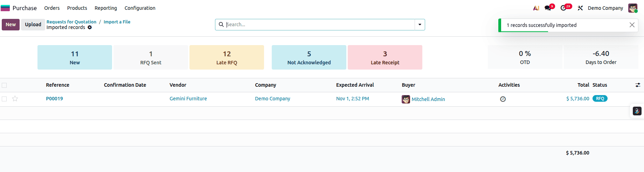Create a New purchase record
Screen dimensions: 644x172
(11, 24)
